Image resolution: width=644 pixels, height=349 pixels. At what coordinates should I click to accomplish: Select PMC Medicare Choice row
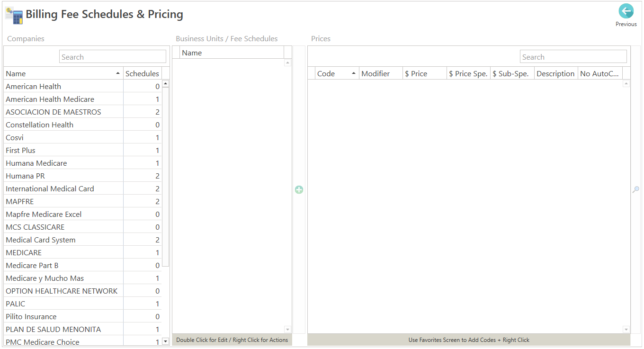pyautogui.click(x=82, y=341)
